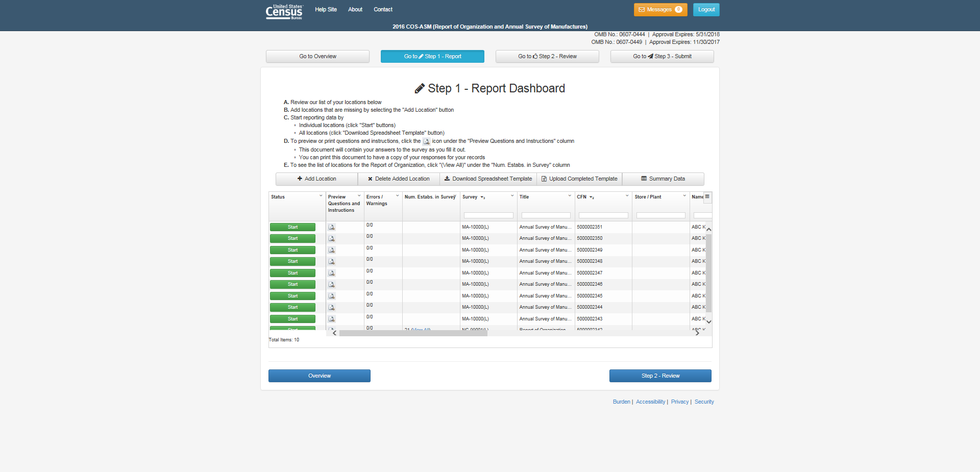The image size is (980, 472).
Task: Open the grid menu hamburger icon
Action: tap(707, 196)
